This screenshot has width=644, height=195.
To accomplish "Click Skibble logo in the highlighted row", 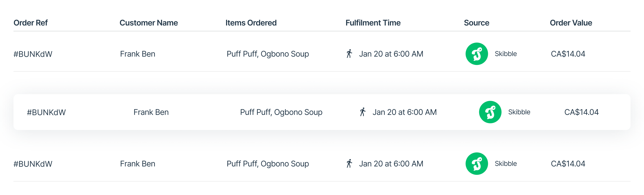I will pos(490,112).
